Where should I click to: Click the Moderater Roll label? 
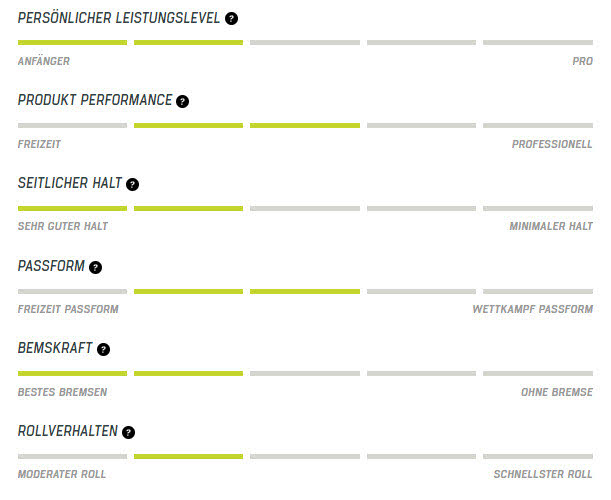point(62,474)
